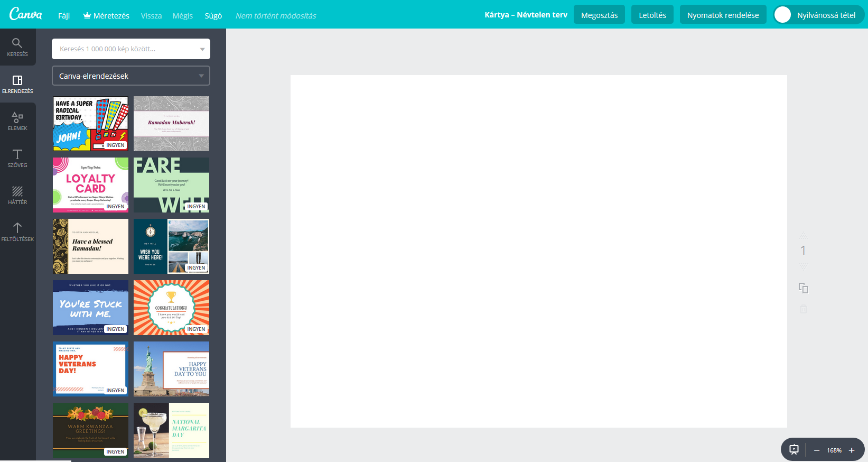Zoom in with the plus button
Screen dimensions: 868x462
coord(852,450)
